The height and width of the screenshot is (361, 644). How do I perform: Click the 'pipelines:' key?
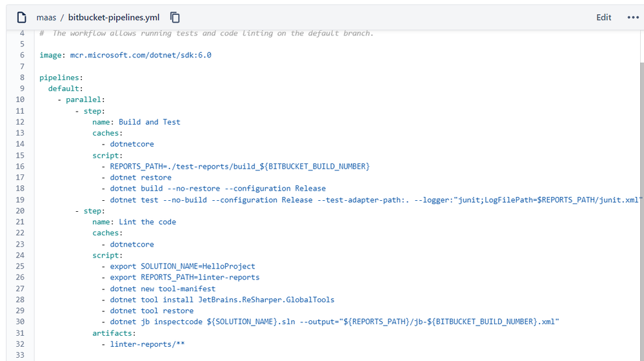[61, 77]
